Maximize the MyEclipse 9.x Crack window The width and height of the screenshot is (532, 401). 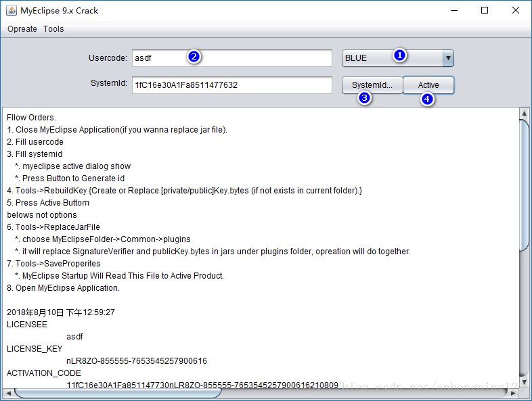485,11
